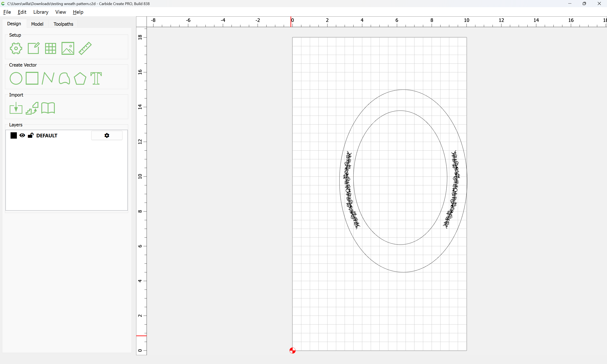Toggle the DEFAULT layer lock
This screenshot has width=607, height=364.
(x=30, y=135)
